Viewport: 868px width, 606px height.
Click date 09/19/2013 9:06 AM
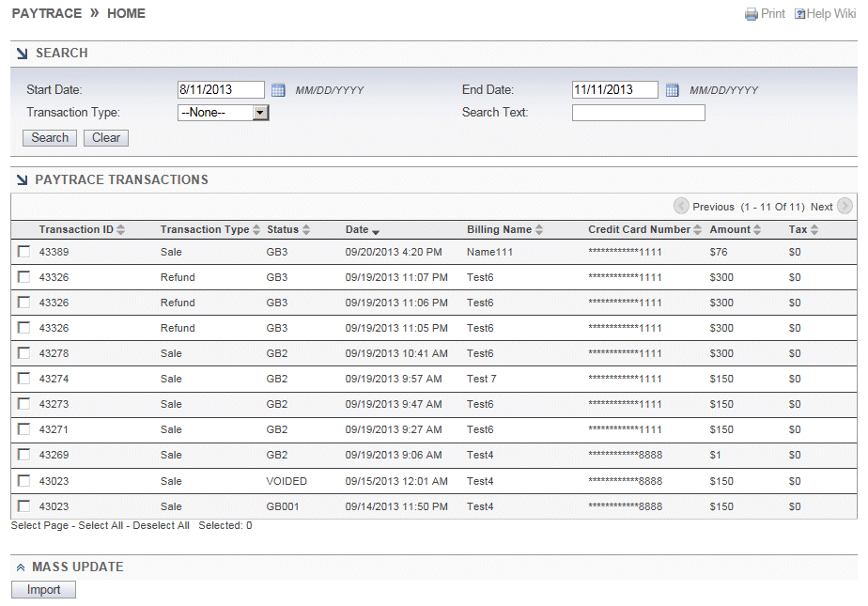tap(394, 456)
